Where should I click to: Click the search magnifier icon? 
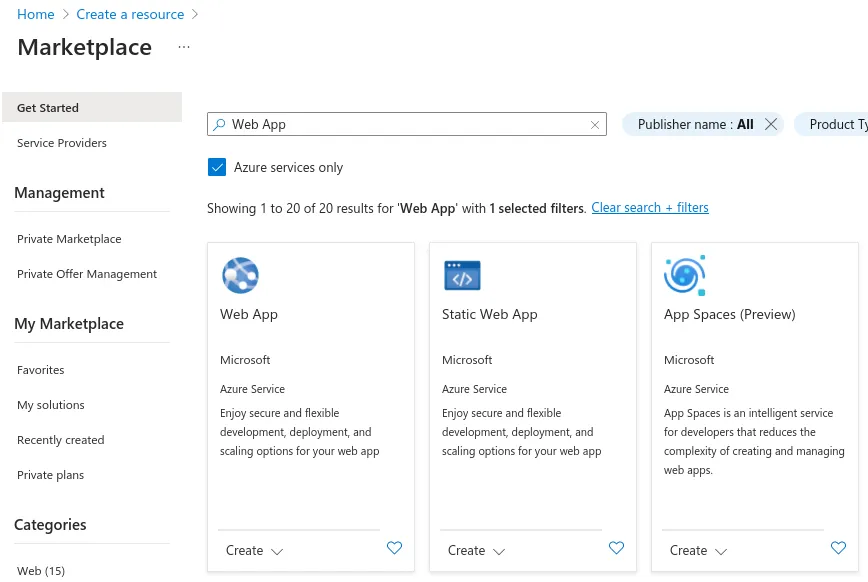pos(219,124)
